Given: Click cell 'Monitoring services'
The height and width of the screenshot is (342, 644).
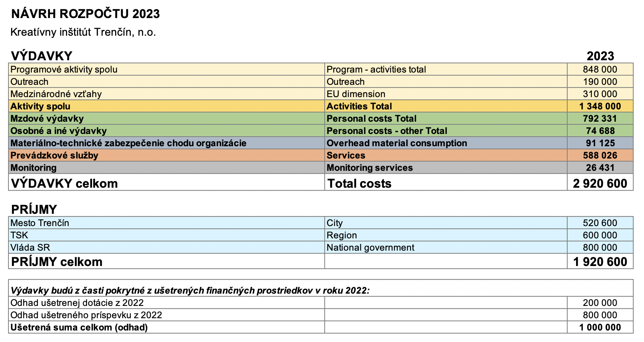Looking at the screenshot, I should coord(446,168).
